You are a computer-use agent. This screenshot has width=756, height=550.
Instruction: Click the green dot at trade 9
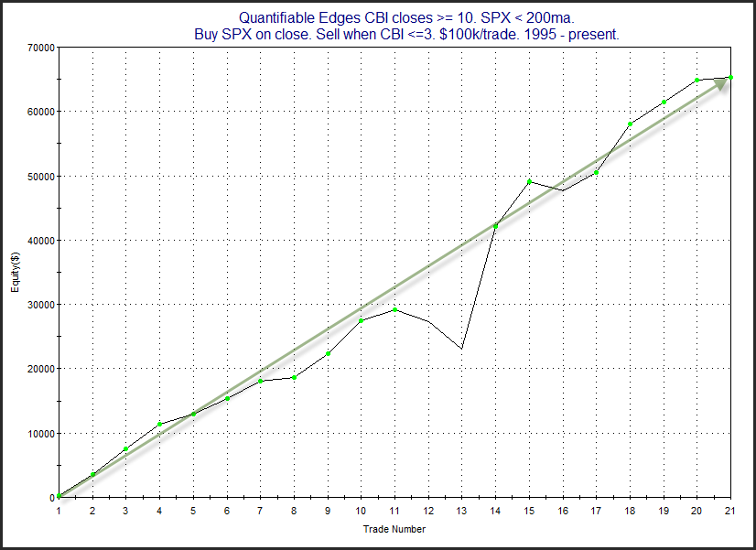(328, 354)
